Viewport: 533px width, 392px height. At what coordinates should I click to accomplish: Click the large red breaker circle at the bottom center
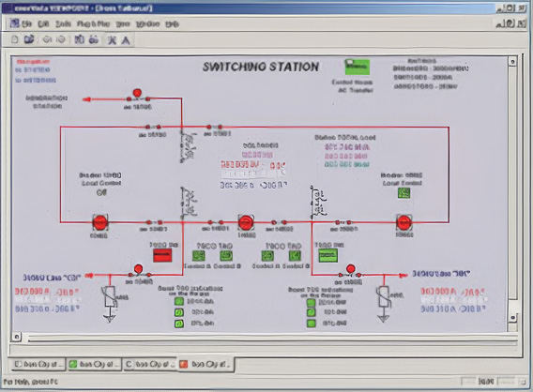[x=246, y=222]
